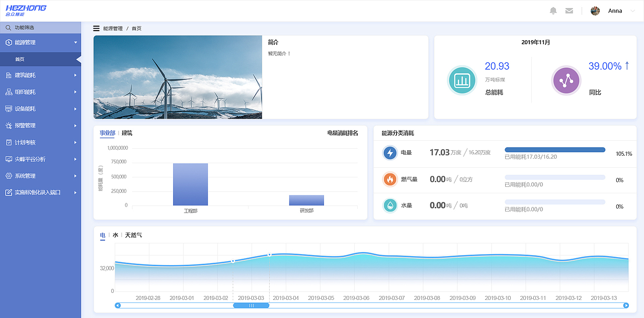Expand the 建筑能耗 submenu arrow
Screen dimensions: 644x318
75,75
